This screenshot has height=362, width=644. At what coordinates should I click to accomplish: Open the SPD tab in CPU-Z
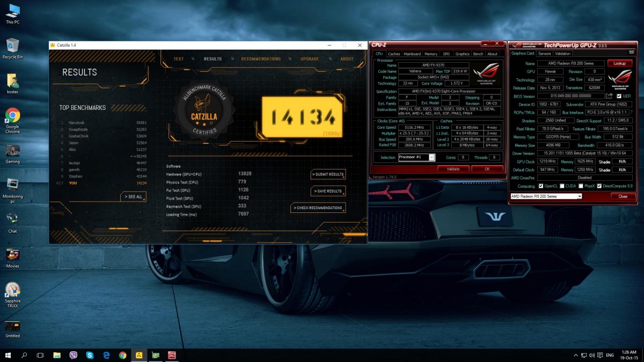(446, 54)
